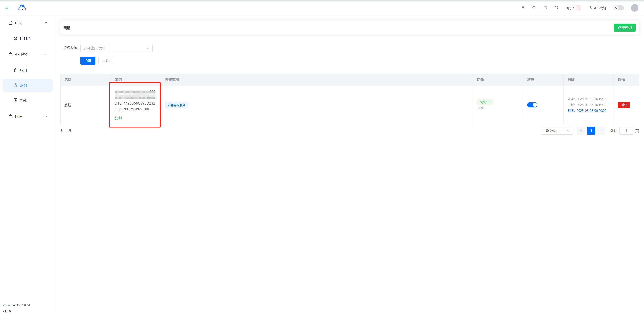Viewport: 644px width, 316px height.
Task: Click the lock screen icon in header
Action: [x=523, y=8]
